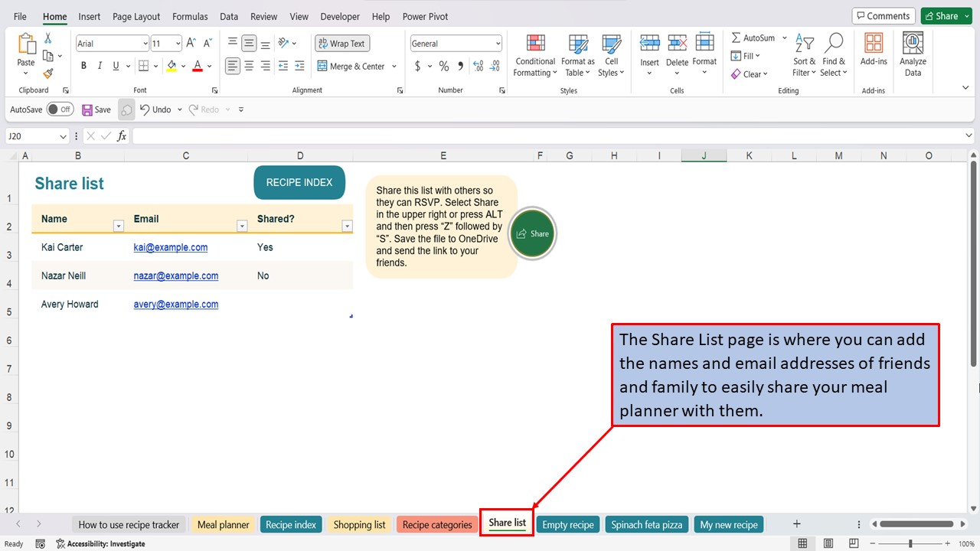Switch to the Formulas ribbon tab
This screenshot has width=980, height=551.
[x=190, y=16]
